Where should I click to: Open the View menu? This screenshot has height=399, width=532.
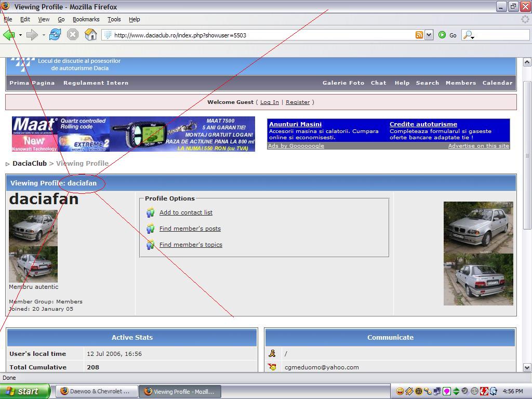click(x=44, y=19)
